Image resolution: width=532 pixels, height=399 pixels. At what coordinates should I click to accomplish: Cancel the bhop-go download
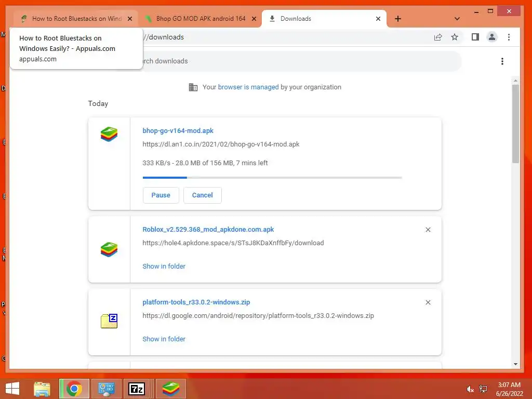point(203,195)
